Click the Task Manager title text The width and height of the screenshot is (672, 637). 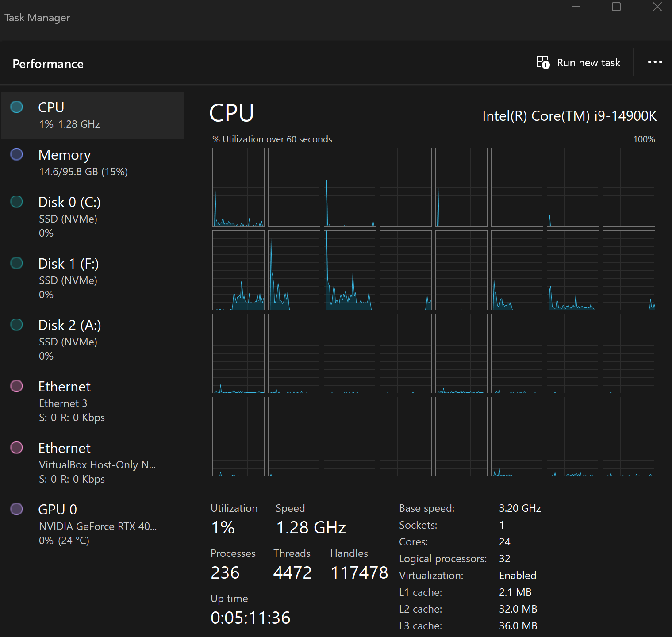pyautogui.click(x=37, y=18)
